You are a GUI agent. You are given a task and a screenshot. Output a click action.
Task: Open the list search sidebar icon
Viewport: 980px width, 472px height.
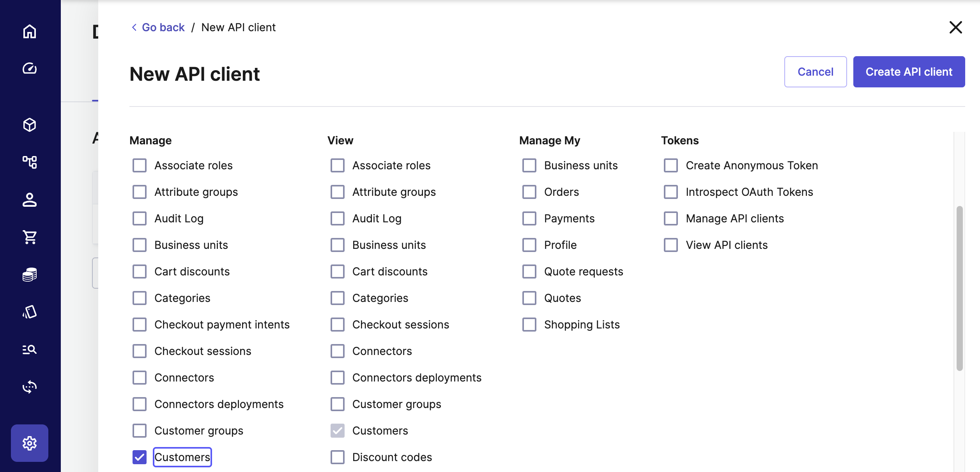(30, 350)
